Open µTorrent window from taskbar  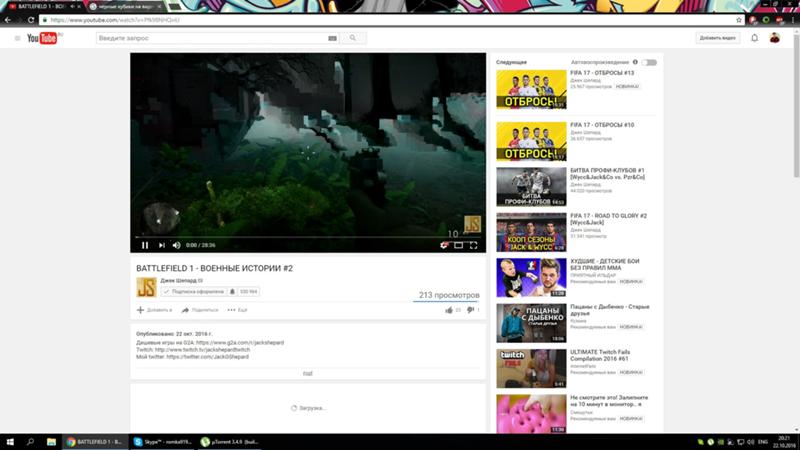point(229,442)
